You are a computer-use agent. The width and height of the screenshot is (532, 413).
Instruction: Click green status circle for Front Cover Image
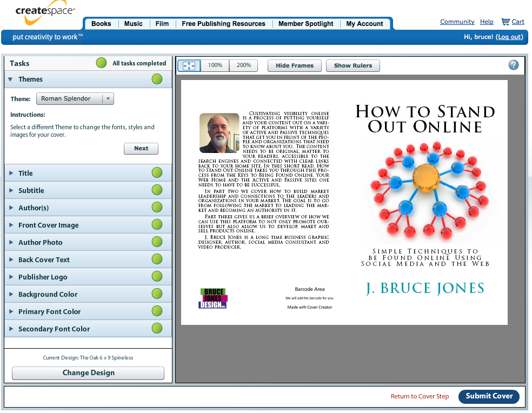pyautogui.click(x=157, y=224)
